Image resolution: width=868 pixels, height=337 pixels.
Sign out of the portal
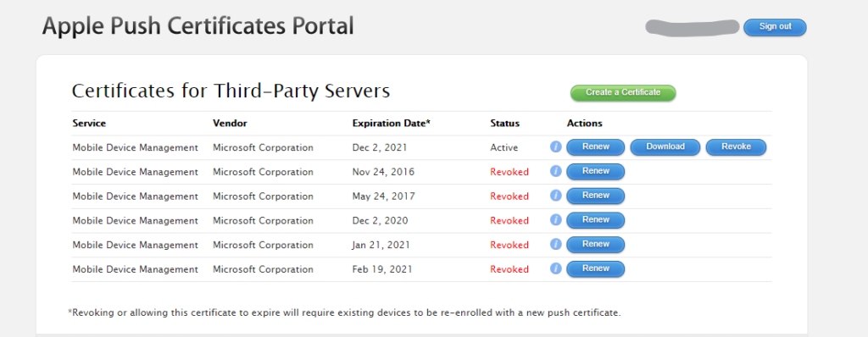(775, 27)
